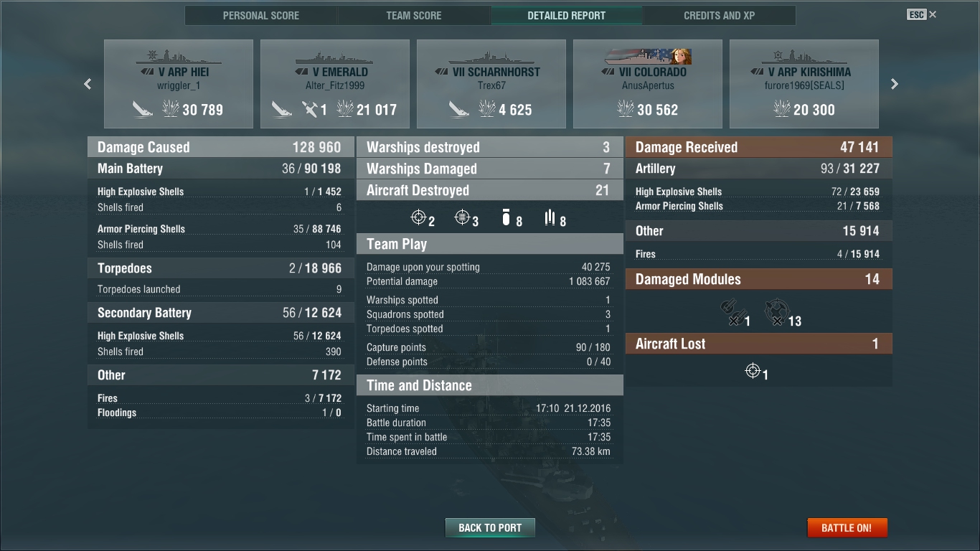
Task: Show previous ships with left arrow
Action: (x=88, y=84)
